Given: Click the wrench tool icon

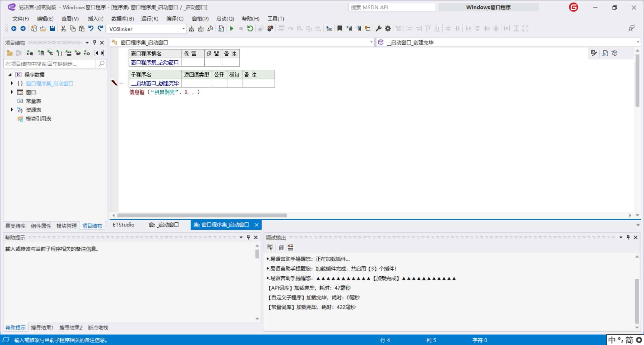Looking at the screenshot, I should (x=378, y=29).
